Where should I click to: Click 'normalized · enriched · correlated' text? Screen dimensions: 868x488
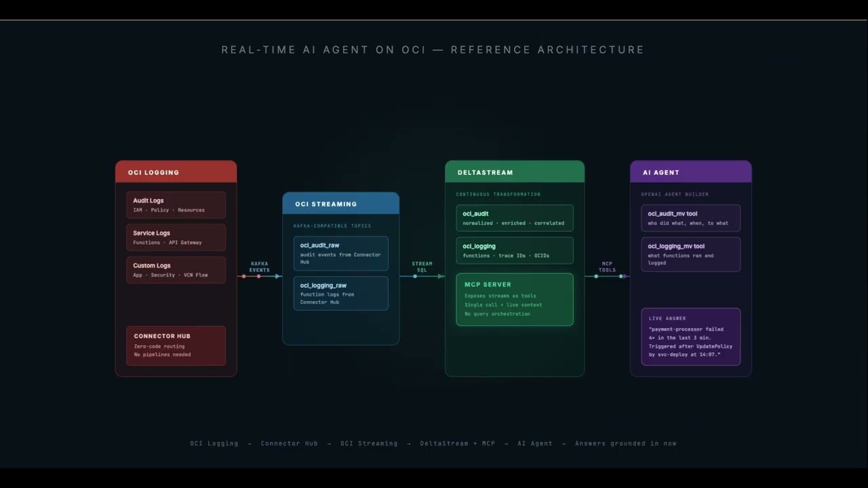pos(513,223)
